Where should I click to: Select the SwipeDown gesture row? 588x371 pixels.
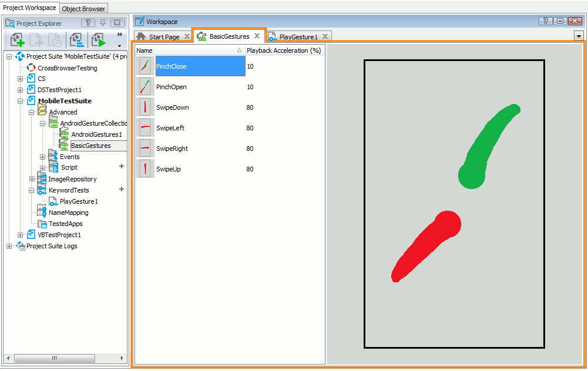click(230, 107)
